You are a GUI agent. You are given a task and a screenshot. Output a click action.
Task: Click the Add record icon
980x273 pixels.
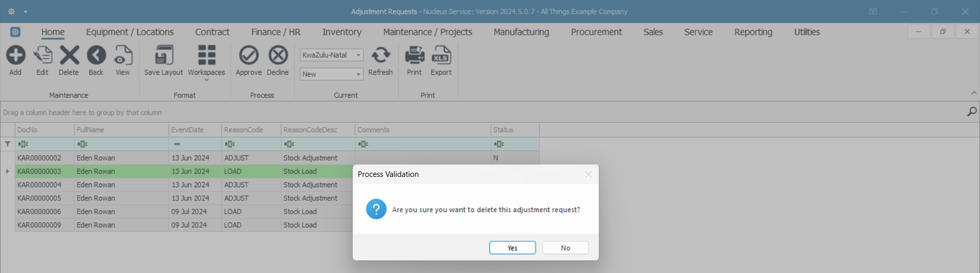pos(15,55)
